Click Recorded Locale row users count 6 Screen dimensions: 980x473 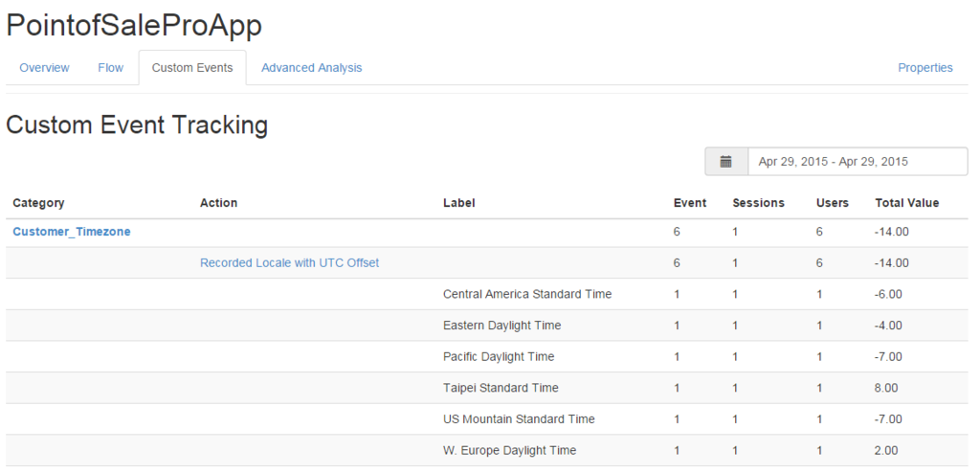pyautogui.click(x=819, y=262)
